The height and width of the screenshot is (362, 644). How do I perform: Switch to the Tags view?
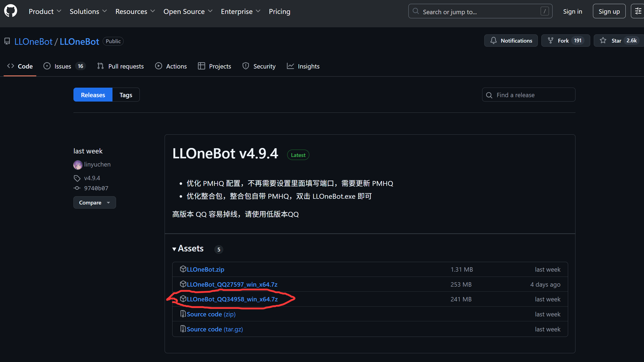click(126, 94)
